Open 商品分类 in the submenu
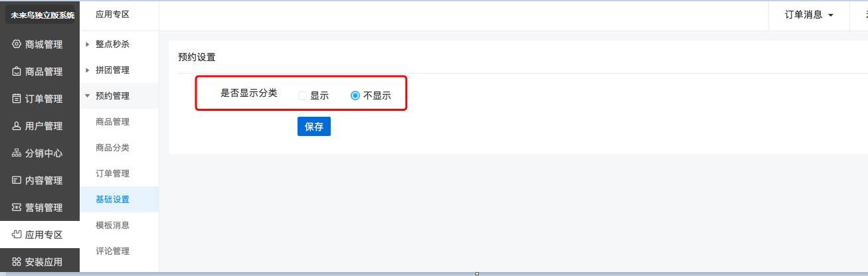Screen dimensions: 868x276 [112, 148]
